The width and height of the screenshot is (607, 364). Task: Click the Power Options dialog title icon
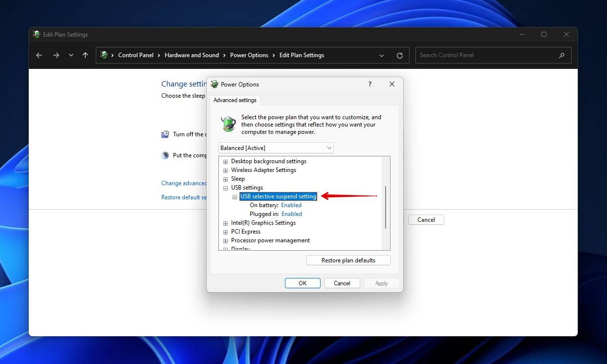[x=214, y=84]
